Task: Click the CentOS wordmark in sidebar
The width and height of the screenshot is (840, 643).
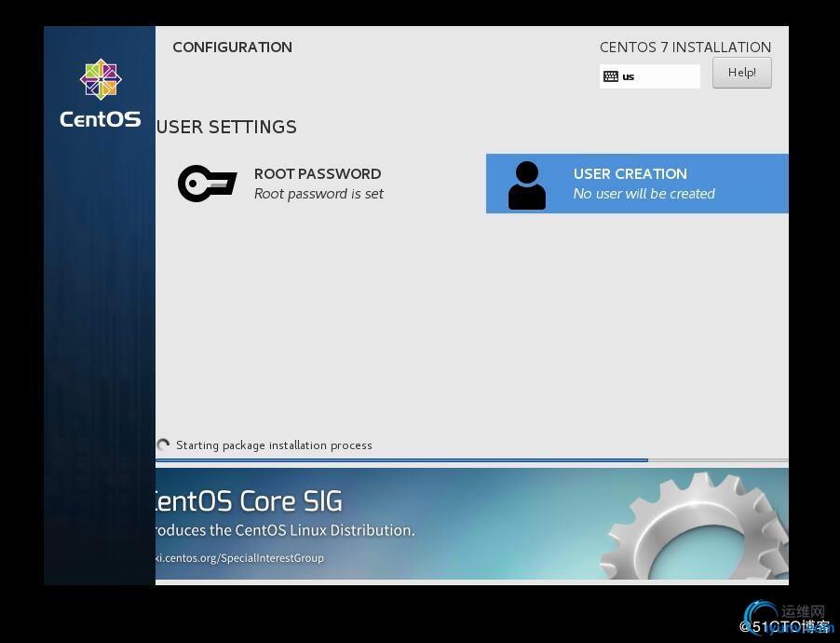Action: pos(101,119)
